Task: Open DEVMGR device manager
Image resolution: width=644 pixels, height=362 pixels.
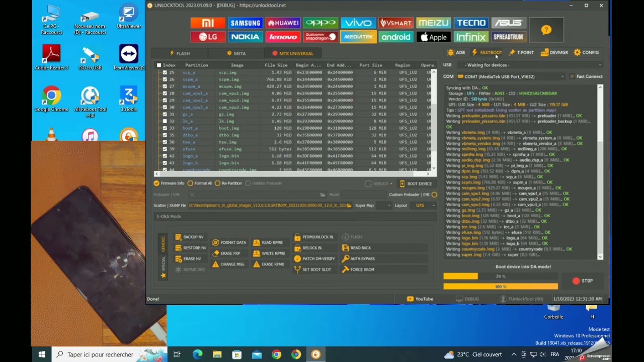Action: click(x=554, y=52)
